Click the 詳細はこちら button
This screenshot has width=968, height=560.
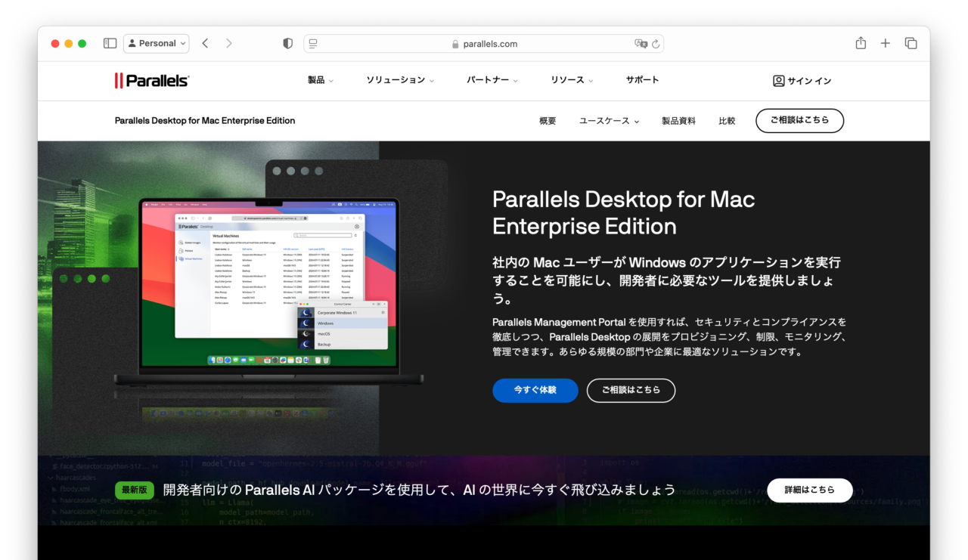(x=810, y=490)
